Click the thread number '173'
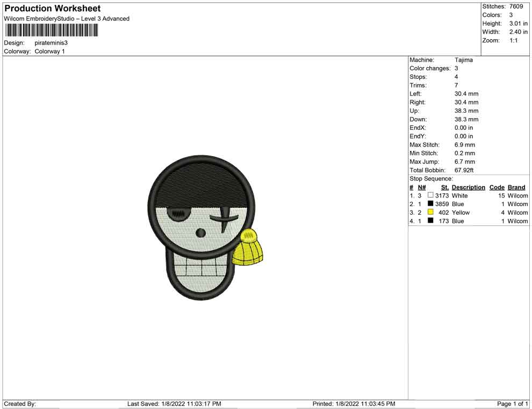532x409 pixels. tap(444, 221)
